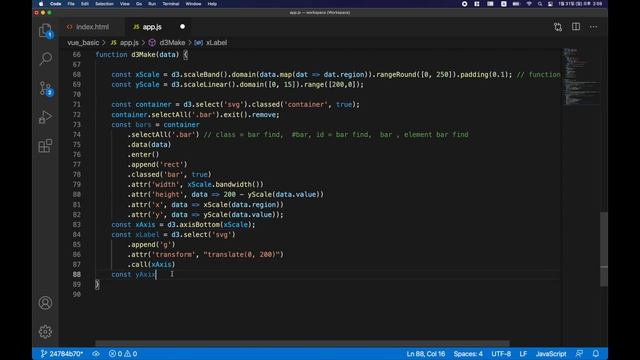
Task: Open the Extensions view
Action: [x=45, y=146]
